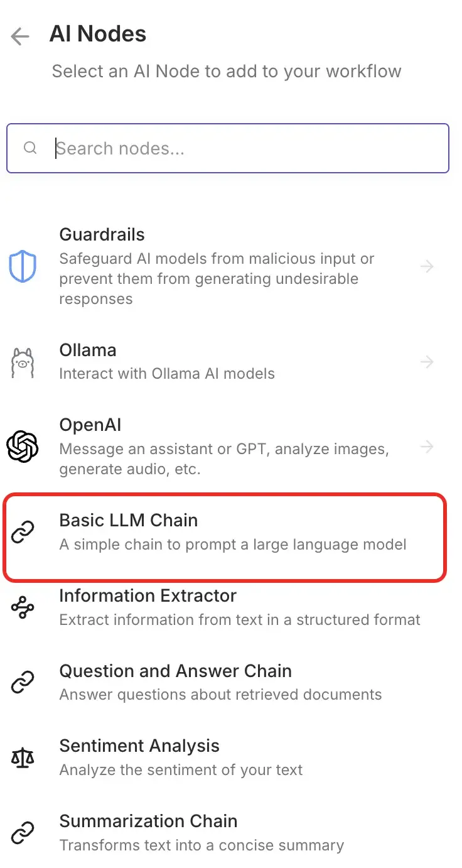
Task: Click the Summarization Chain link icon
Action: (23, 833)
